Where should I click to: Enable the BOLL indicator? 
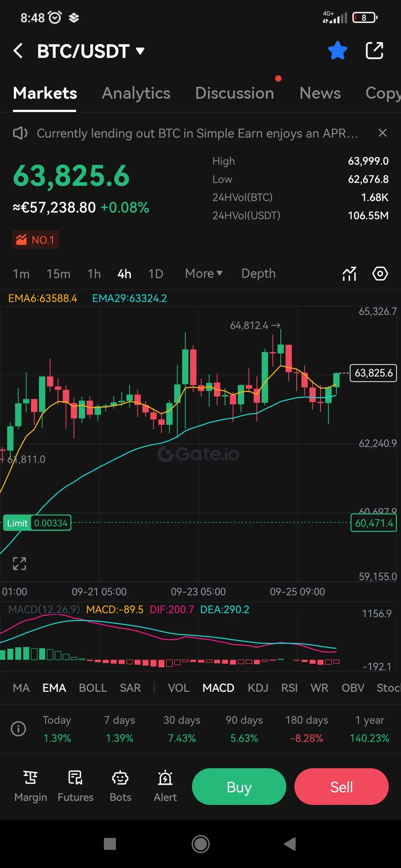[93, 688]
